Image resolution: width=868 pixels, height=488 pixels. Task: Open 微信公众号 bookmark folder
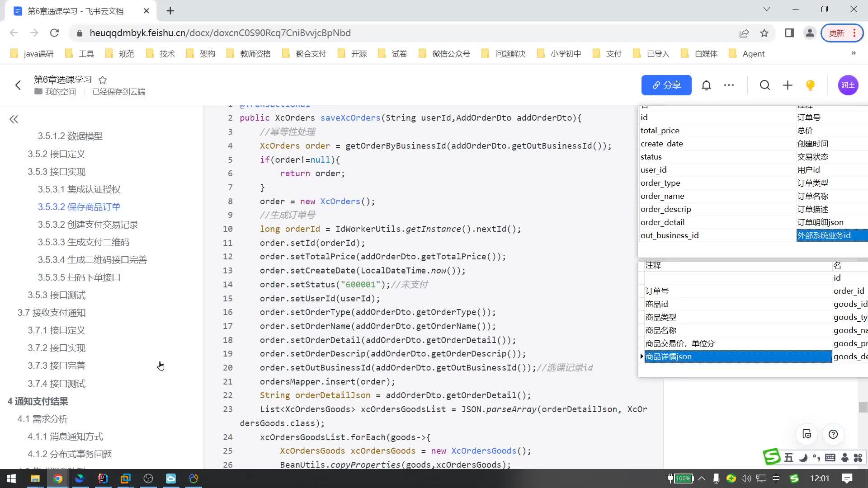(x=444, y=54)
